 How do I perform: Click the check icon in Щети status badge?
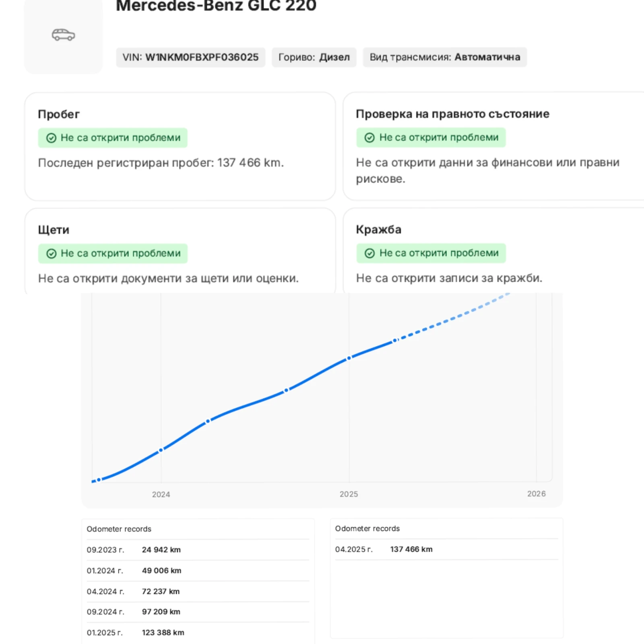[51, 254]
